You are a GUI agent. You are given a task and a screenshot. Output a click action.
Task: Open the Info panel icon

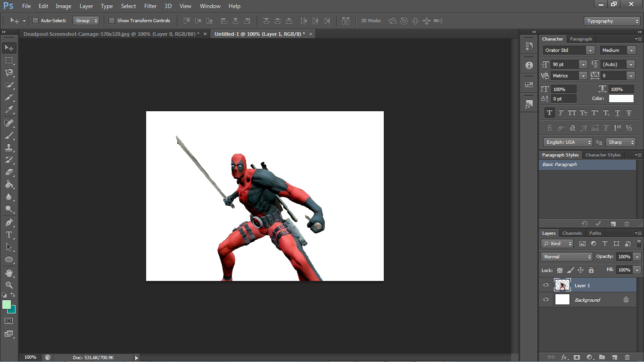point(529,66)
